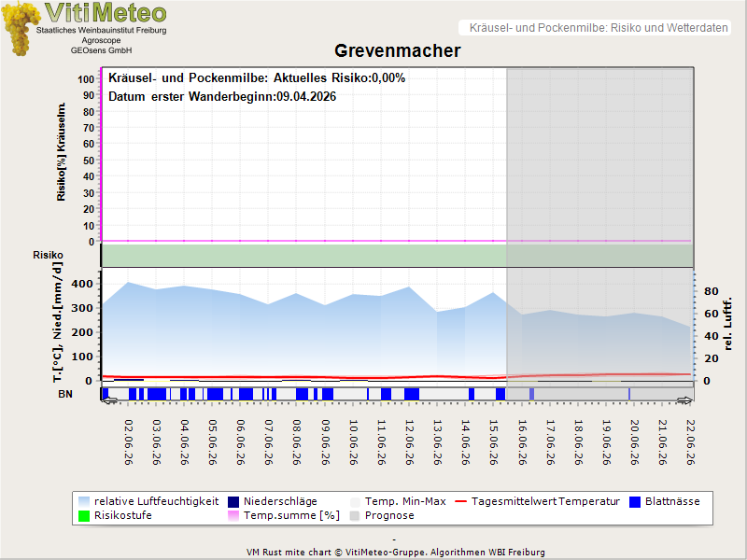Click the BN row label
Image resolution: width=747 pixels, height=560 pixels.
65,394
